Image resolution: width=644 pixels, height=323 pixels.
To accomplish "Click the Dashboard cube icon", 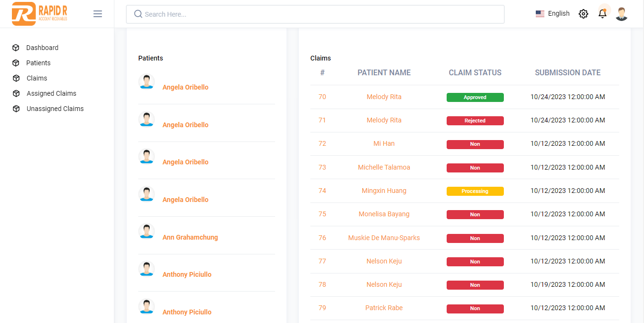I will (16, 48).
